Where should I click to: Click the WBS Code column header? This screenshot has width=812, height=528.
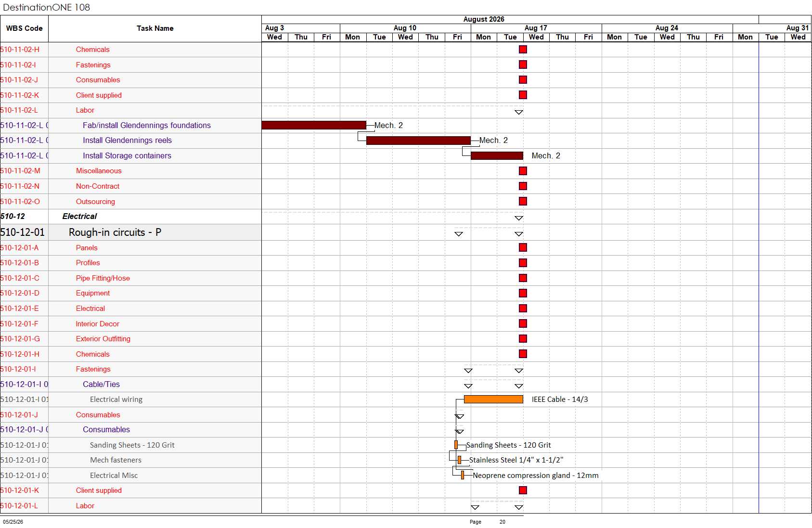pos(24,28)
